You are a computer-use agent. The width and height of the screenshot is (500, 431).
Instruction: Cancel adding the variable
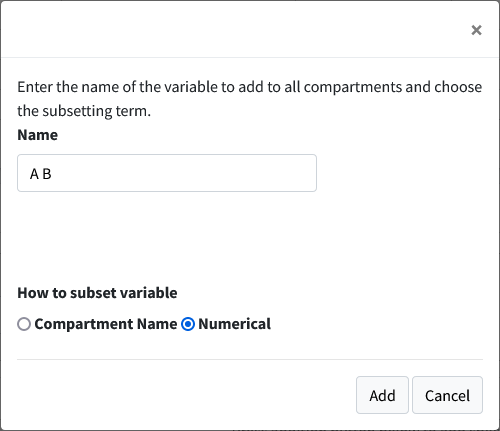447,395
